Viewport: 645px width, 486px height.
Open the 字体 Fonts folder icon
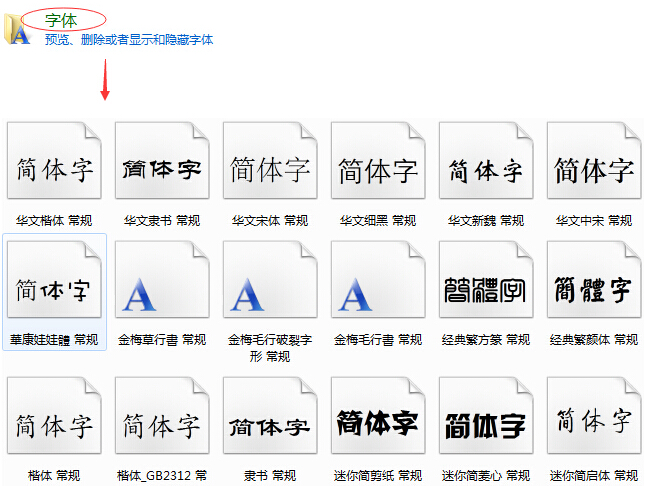[16, 29]
